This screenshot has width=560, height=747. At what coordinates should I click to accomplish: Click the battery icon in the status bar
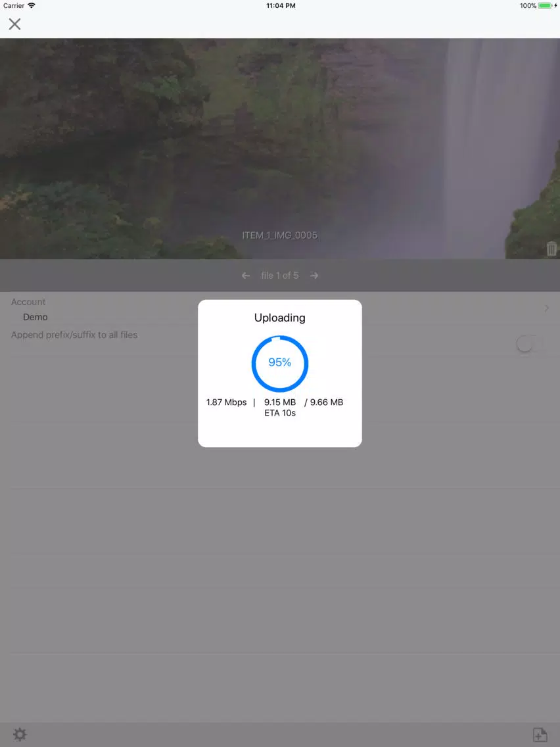click(545, 6)
